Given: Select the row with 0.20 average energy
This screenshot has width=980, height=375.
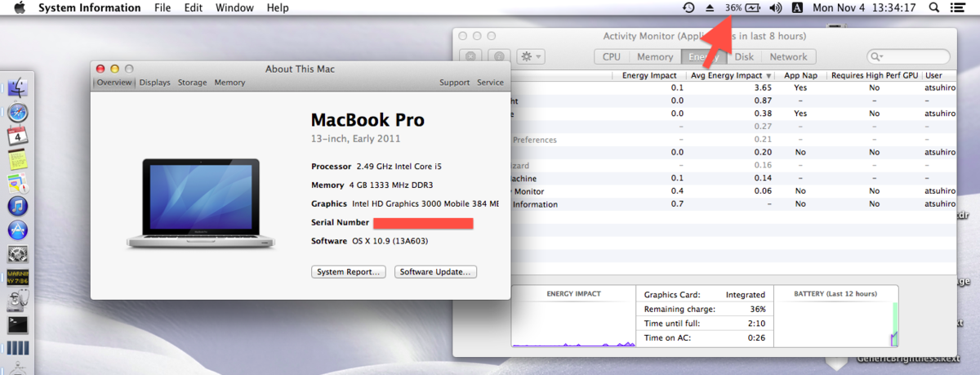Looking at the screenshot, I should 734,152.
